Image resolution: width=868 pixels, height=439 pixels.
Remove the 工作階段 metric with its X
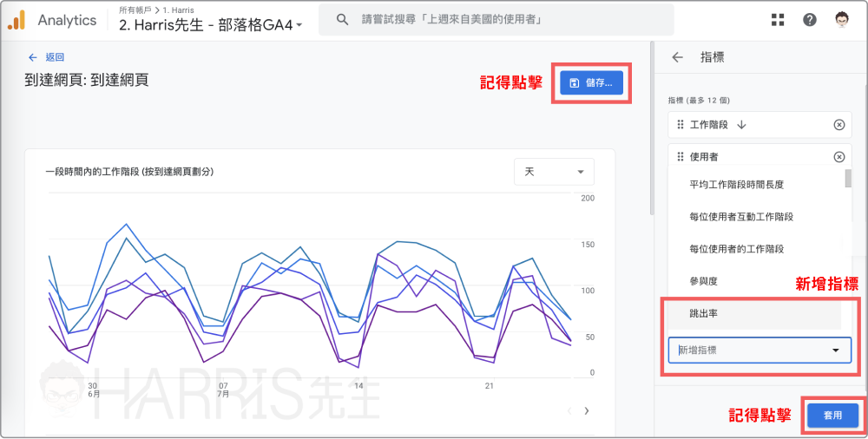click(839, 125)
